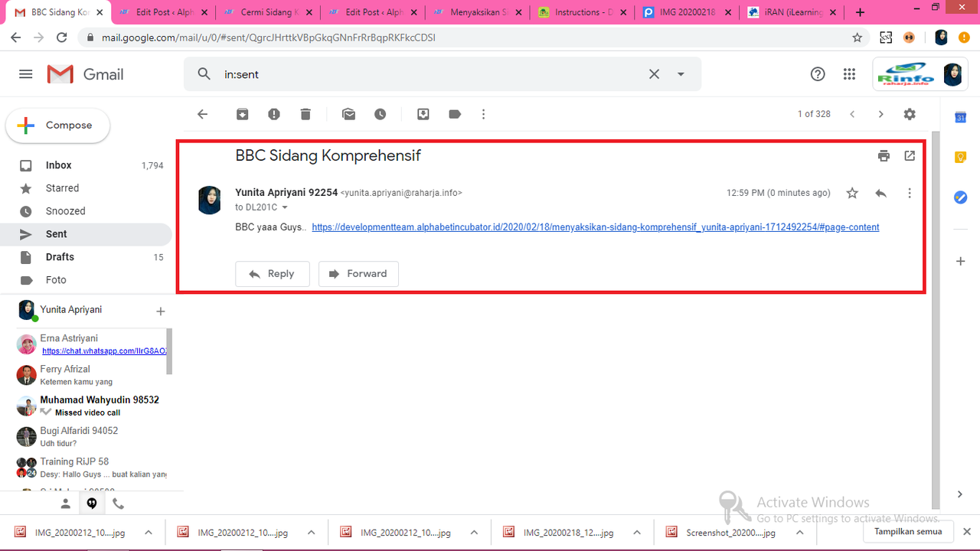Screen dimensions: 980x551
Task: Open the Labels icon in toolbar
Action: (x=455, y=114)
